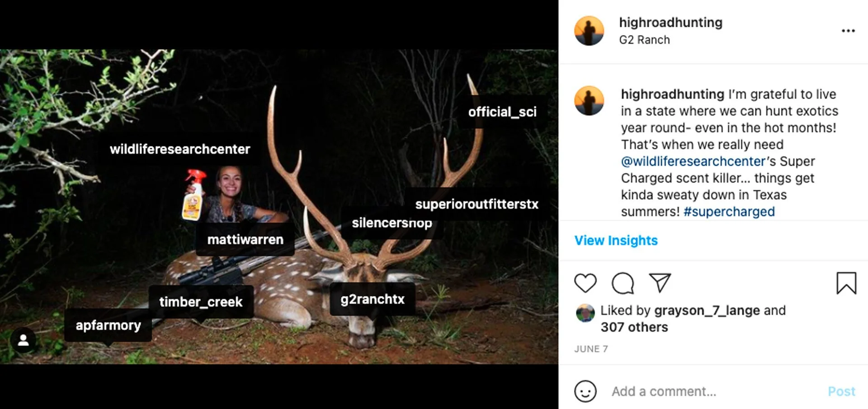Focus the Add a comment field
The width and height of the screenshot is (868, 409).
tap(714, 391)
